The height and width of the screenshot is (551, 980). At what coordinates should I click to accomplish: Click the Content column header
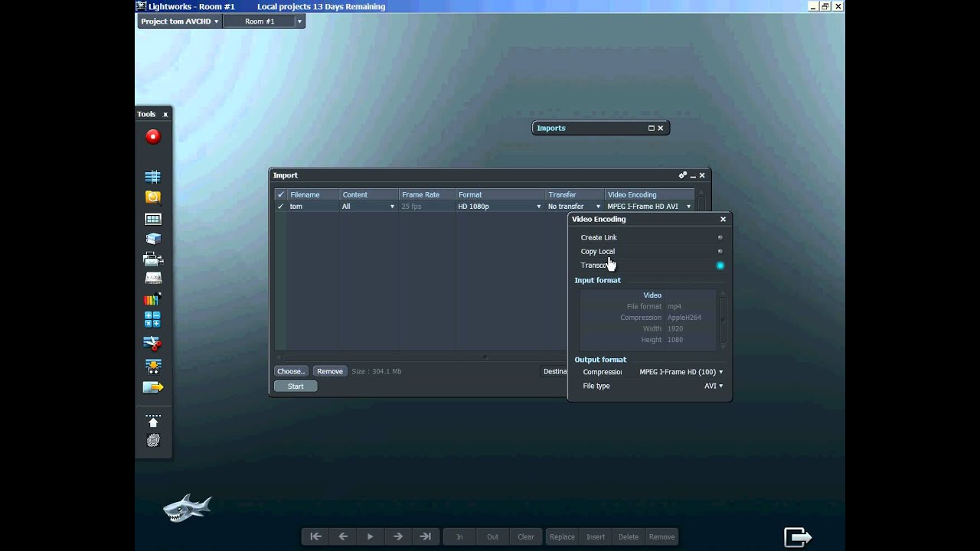tap(369, 194)
